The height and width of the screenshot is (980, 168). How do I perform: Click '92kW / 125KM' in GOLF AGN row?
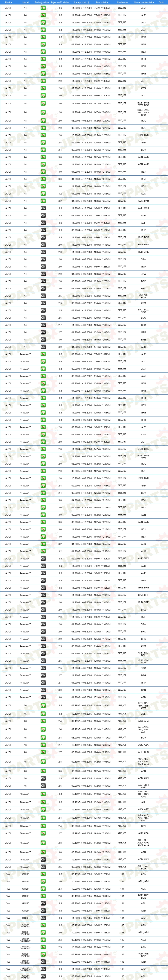coord(102,874)
